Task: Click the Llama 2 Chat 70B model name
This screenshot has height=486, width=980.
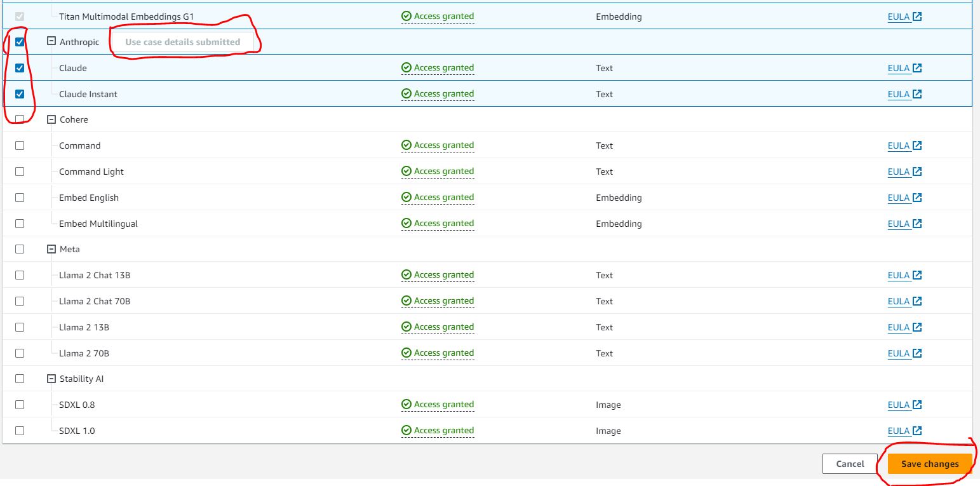Action: 95,301
